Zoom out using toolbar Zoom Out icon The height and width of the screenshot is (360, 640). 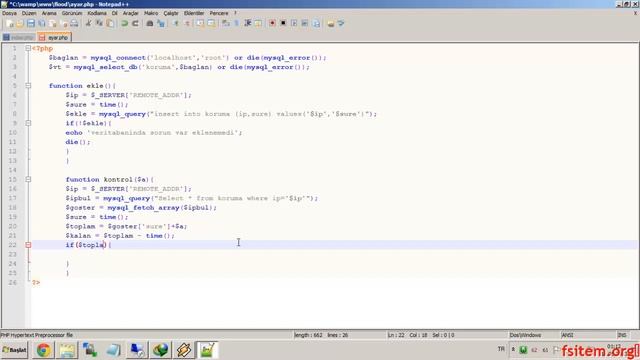coord(187,24)
